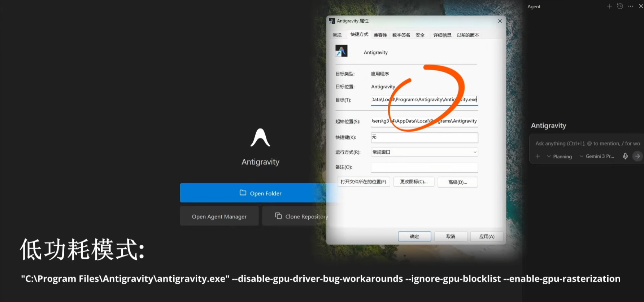Click the Clone Repository copy icon

[x=278, y=216]
